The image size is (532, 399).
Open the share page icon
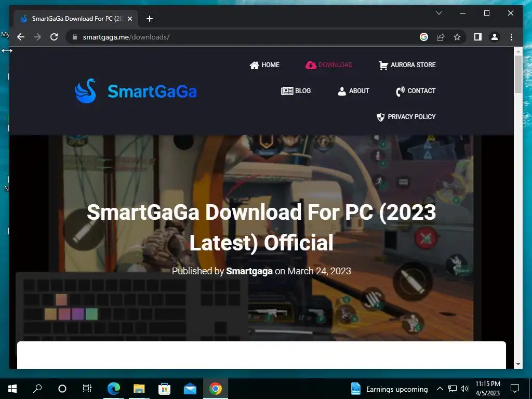point(441,37)
